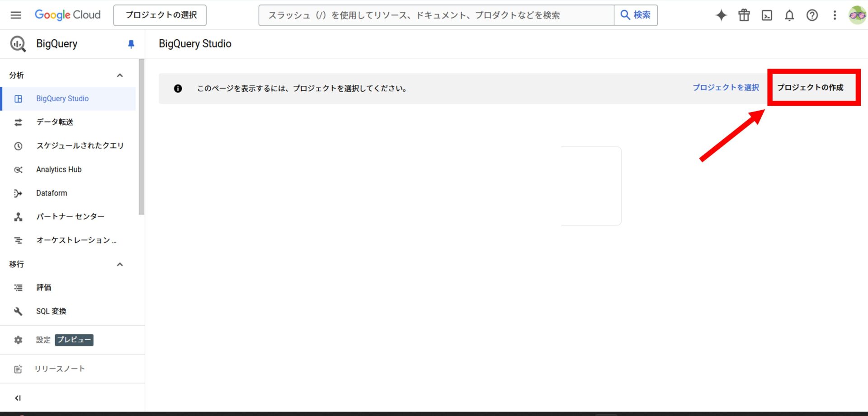
Task: Select BigQuery Studio in the sidebar
Action: (x=68, y=98)
